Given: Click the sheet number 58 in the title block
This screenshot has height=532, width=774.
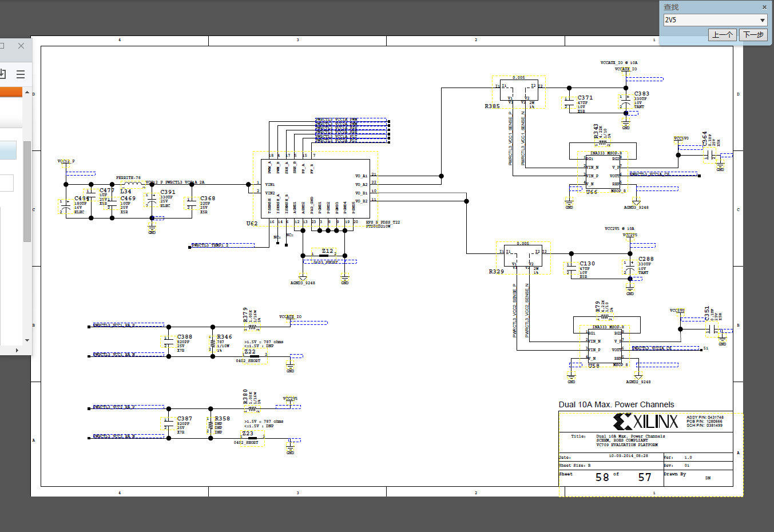Looking at the screenshot, I should coord(602,477).
